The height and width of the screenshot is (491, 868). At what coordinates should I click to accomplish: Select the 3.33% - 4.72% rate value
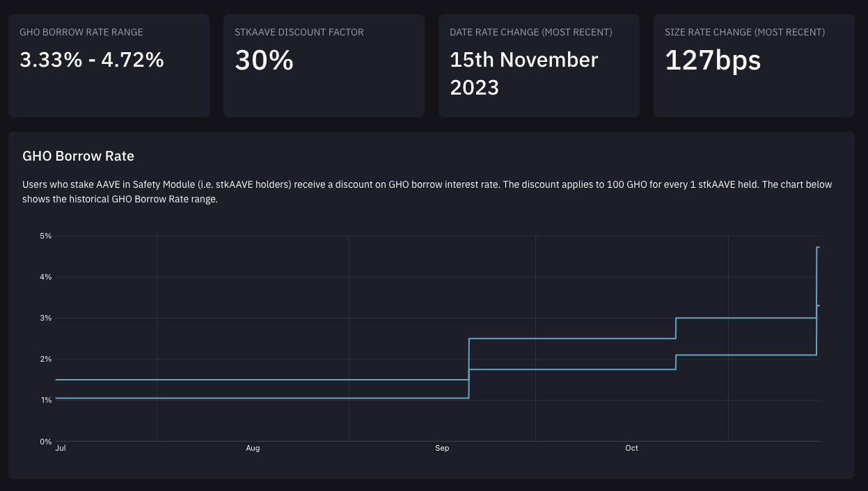pyautogui.click(x=92, y=60)
